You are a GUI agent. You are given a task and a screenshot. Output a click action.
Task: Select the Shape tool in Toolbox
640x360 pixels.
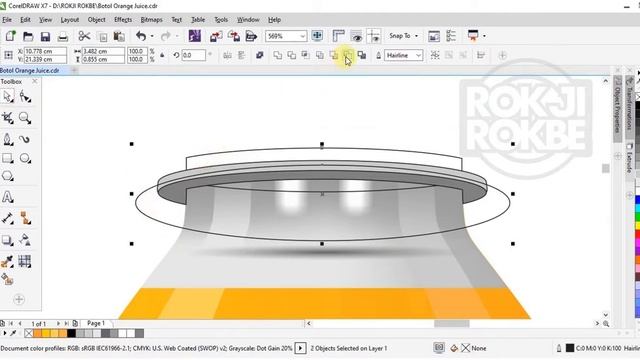(x=25, y=97)
